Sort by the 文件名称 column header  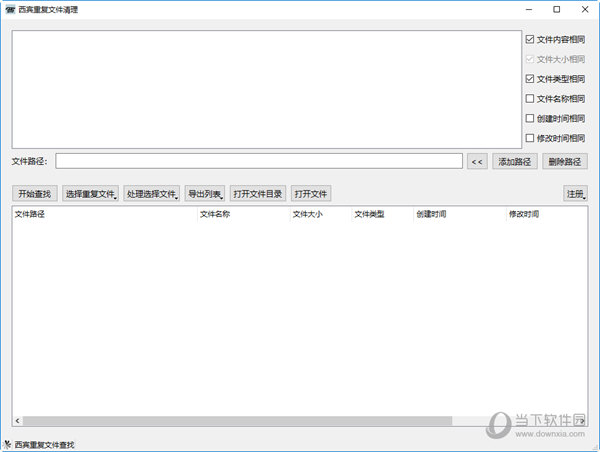pyautogui.click(x=244, y=214)
